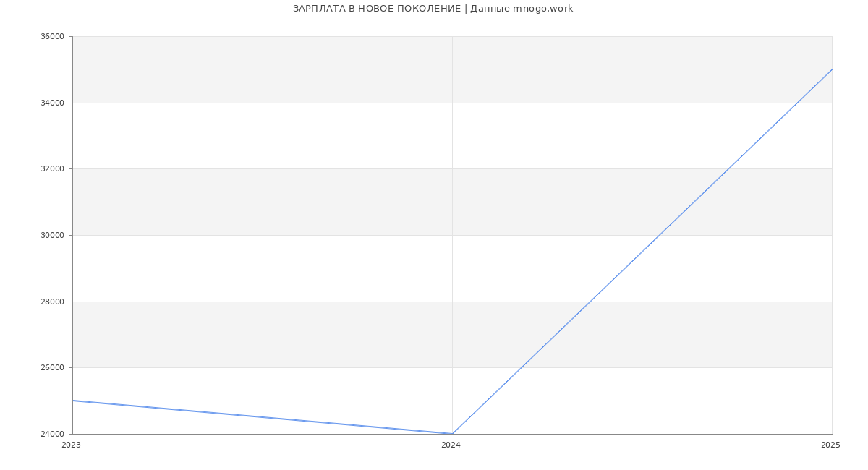
Task: Click the declining blue line segment
Action: [263, 417]
